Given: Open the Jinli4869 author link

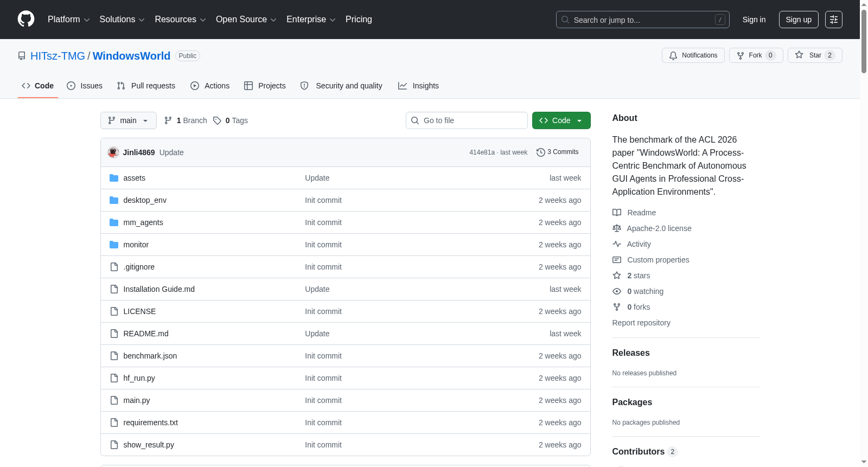Looking at the screenshot, I should point(139,152).
